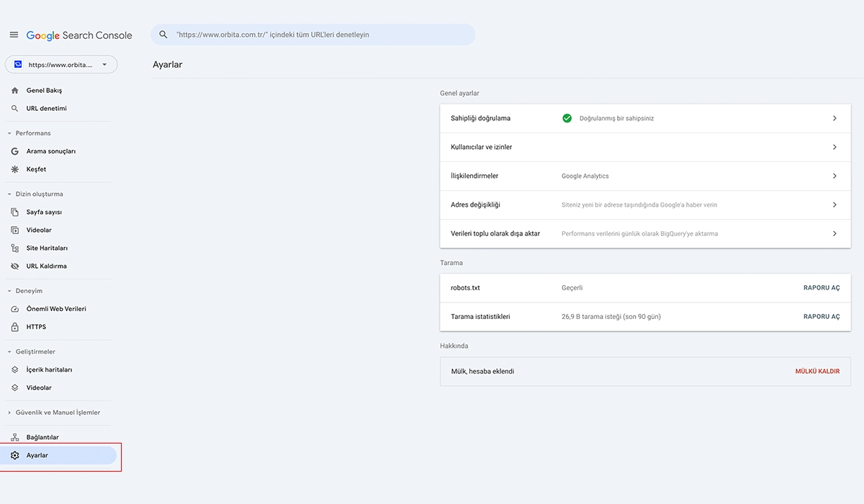Select Ayarlar in sidebar
This screenshot has height=504, width=864.
[58, 455]
